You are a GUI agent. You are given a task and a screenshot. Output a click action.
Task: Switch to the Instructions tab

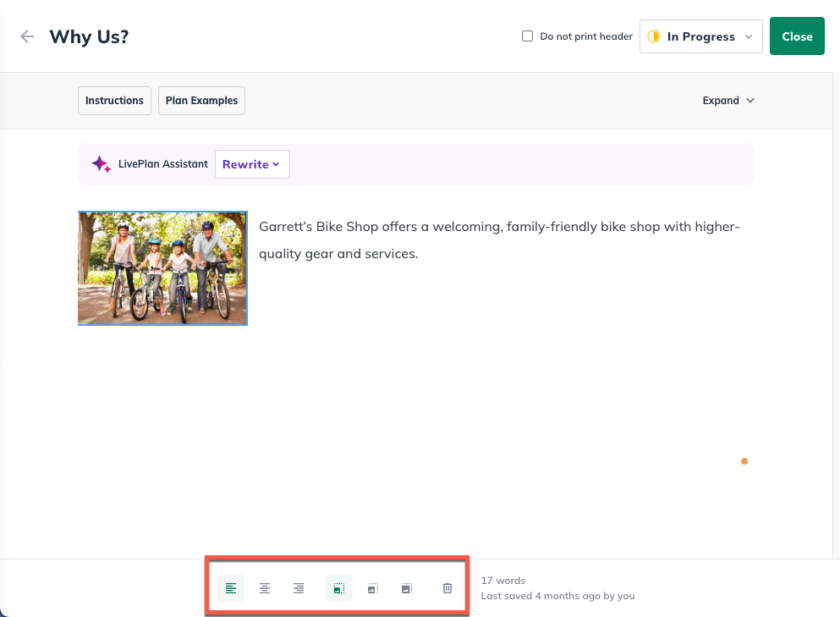(114, 100)
